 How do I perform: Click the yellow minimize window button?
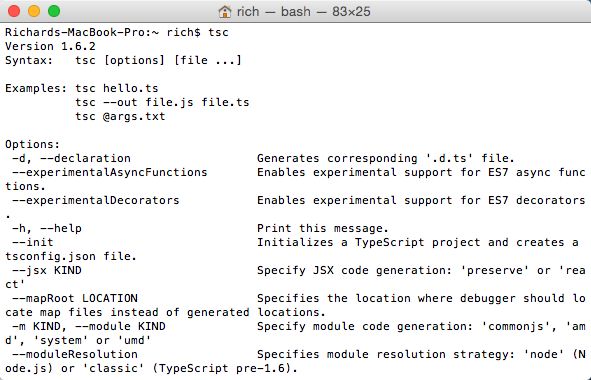pyautogui.click(x=34, y=11)
